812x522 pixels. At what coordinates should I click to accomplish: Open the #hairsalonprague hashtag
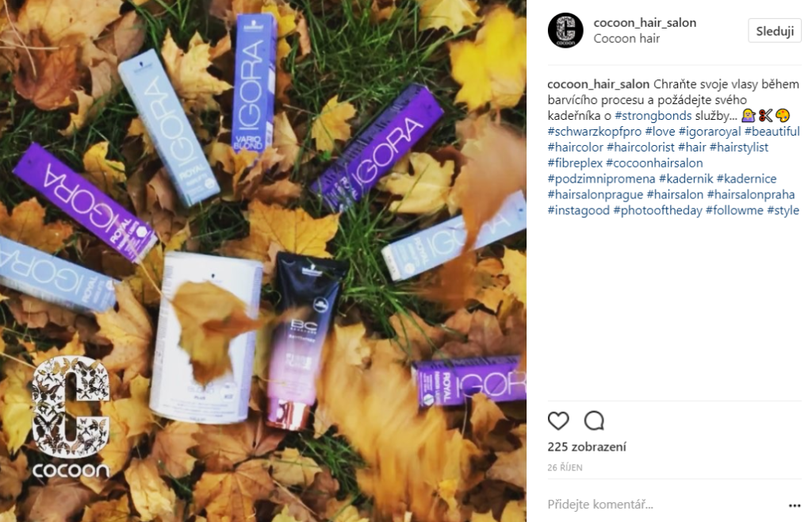(595, 194)
